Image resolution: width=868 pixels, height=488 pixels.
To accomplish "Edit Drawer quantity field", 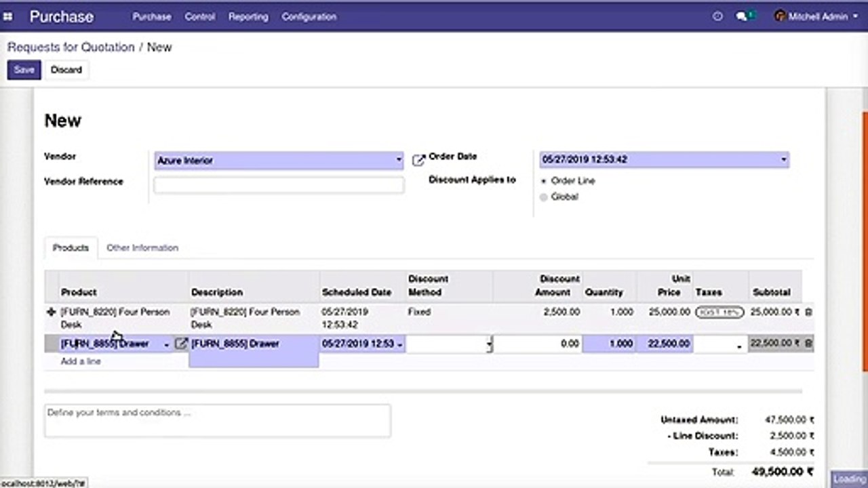I will click(x=609, y=344).
